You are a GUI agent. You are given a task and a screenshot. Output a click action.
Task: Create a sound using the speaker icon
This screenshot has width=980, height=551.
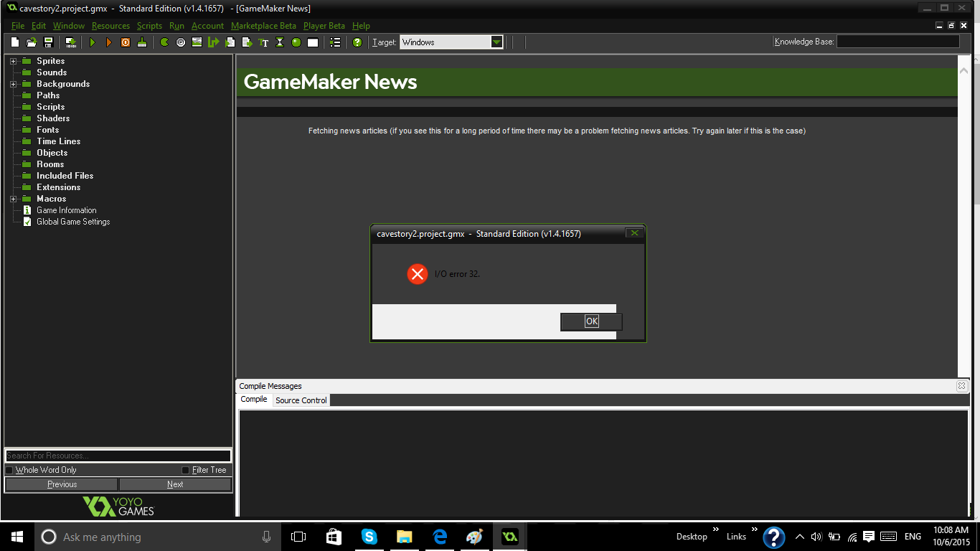coord(181,42)
